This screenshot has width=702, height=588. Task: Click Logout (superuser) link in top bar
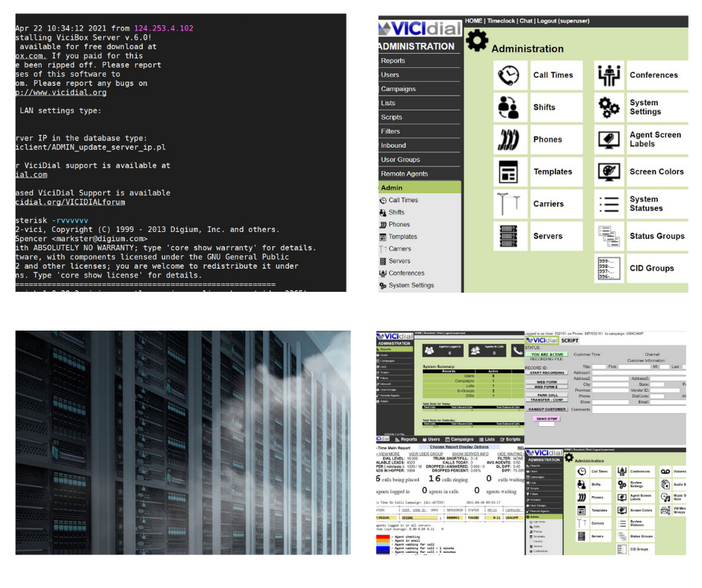coord(563,21)
